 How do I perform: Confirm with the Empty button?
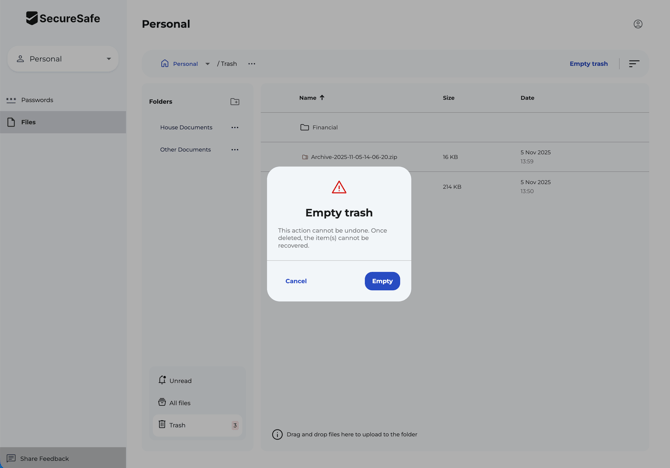click(382, 281)
